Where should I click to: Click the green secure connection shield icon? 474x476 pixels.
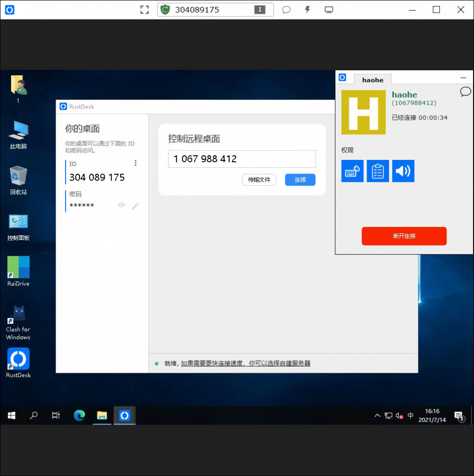(165, 10)
